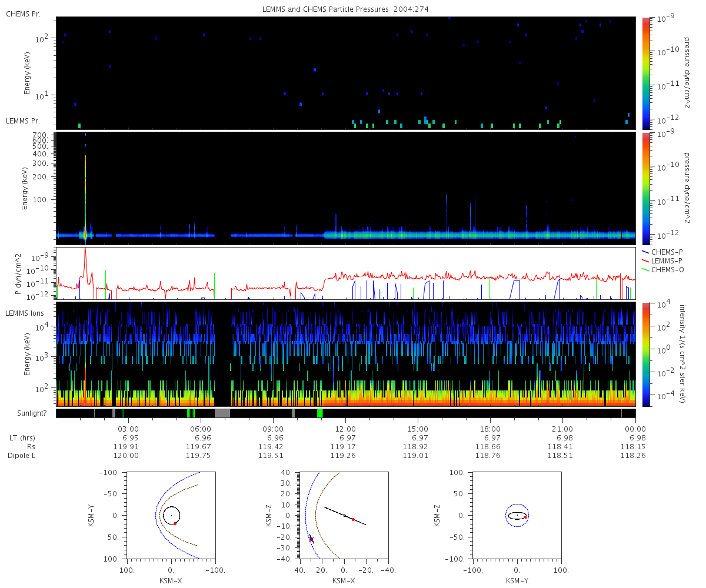The image size is (706, 588).
Task: Click the CHEMS-O green legend entry
Action: (x=664, y=269)
